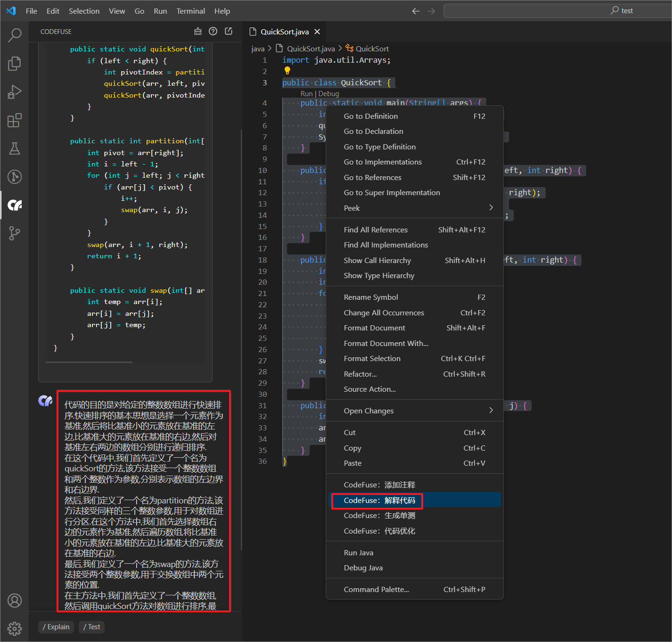Click the VS Code logo icon
The width and height of the screenshot is (672, 642).
tap(11, 11)
